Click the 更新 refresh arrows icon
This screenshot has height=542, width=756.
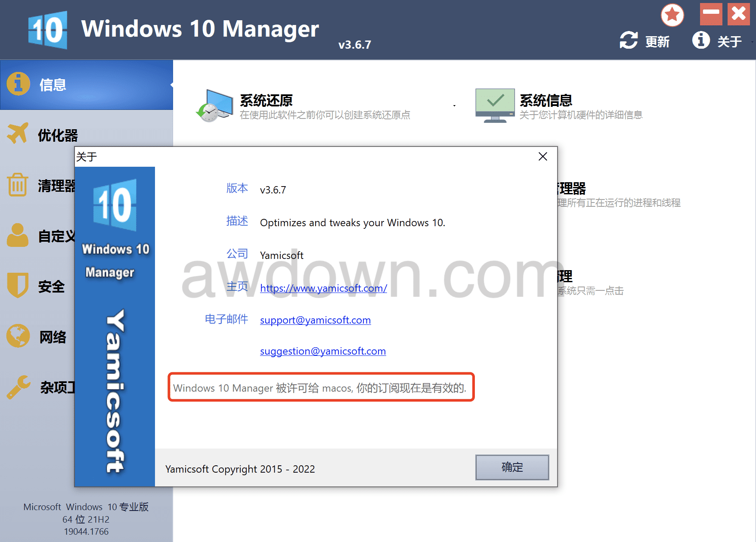629,40
